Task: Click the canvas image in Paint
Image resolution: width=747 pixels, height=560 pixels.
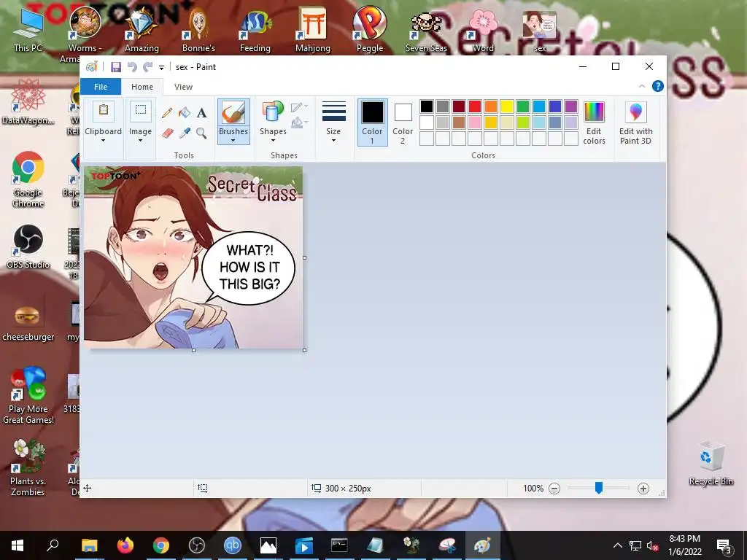Action: pos(193,257)
